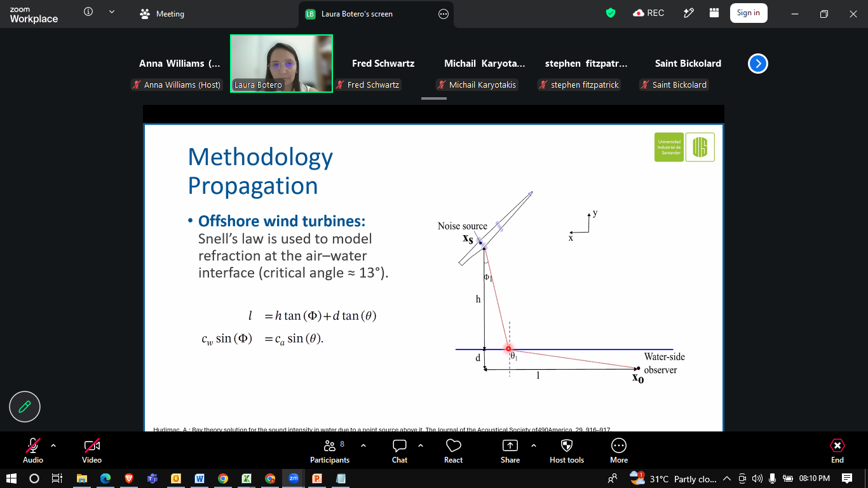Image resolution: width=868 pixels, height=488 pixels.
Task: Open the More options menu
Action: pyautogui.click(x=619, y=451)
